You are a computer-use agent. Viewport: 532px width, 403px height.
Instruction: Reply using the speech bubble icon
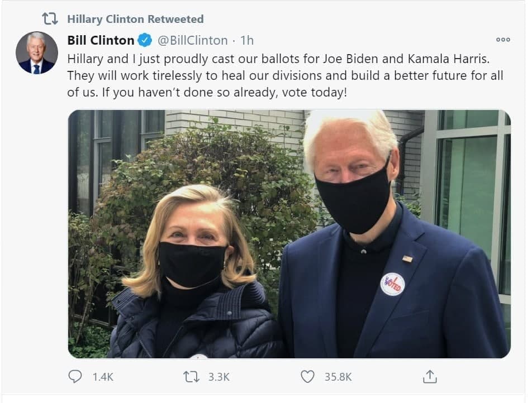pyautogui.click(x=75, y=377)
